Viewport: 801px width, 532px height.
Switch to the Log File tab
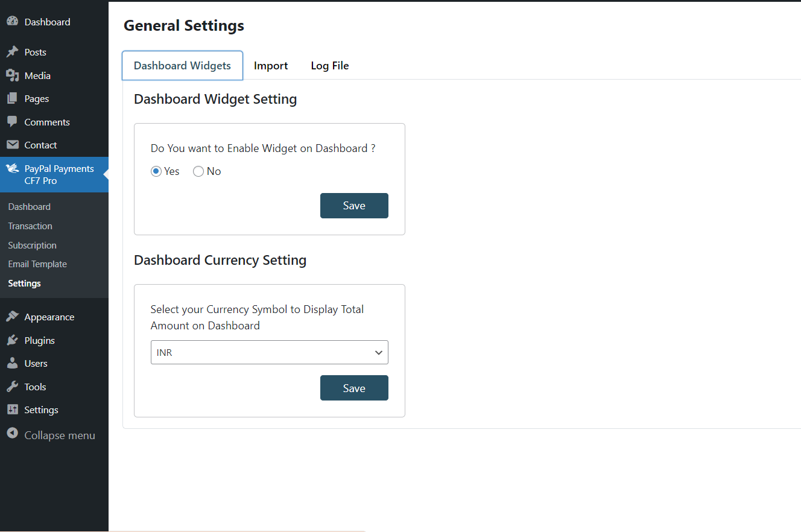[330, 66]
